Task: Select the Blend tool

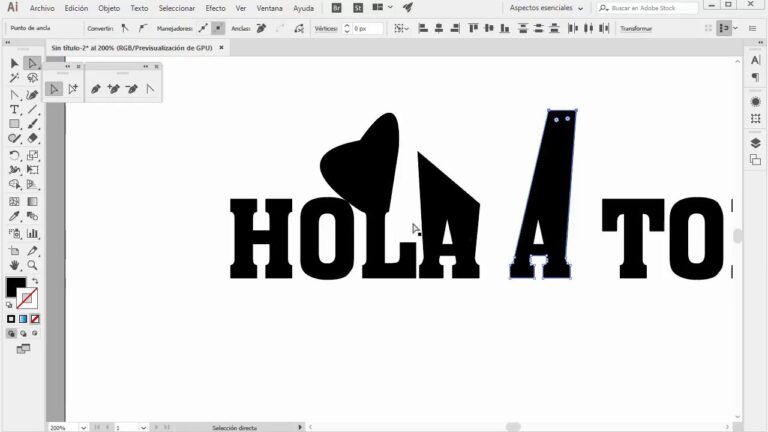Action: coord(32,216)
